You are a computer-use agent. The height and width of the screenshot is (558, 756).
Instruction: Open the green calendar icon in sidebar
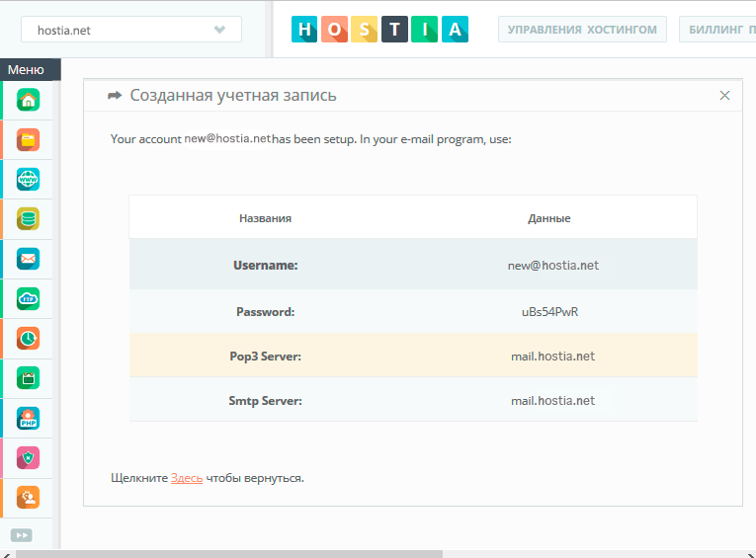(28, 378)
